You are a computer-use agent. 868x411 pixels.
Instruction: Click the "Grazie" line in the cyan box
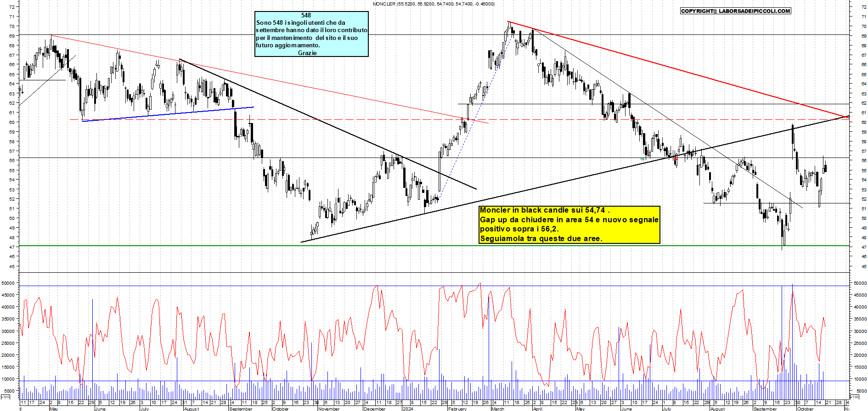(x=307, y=53)
